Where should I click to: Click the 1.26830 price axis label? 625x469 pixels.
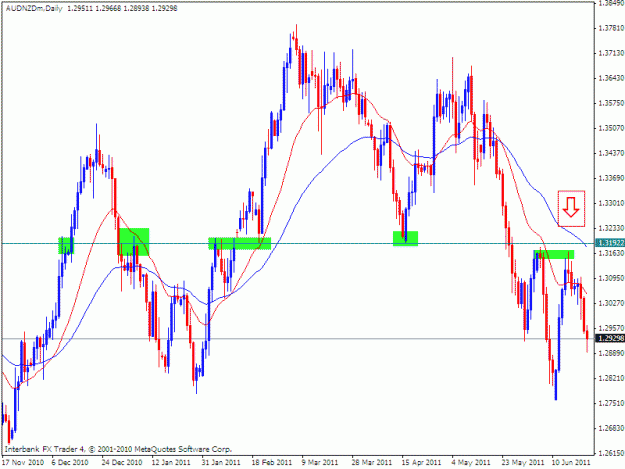[611, 428]
